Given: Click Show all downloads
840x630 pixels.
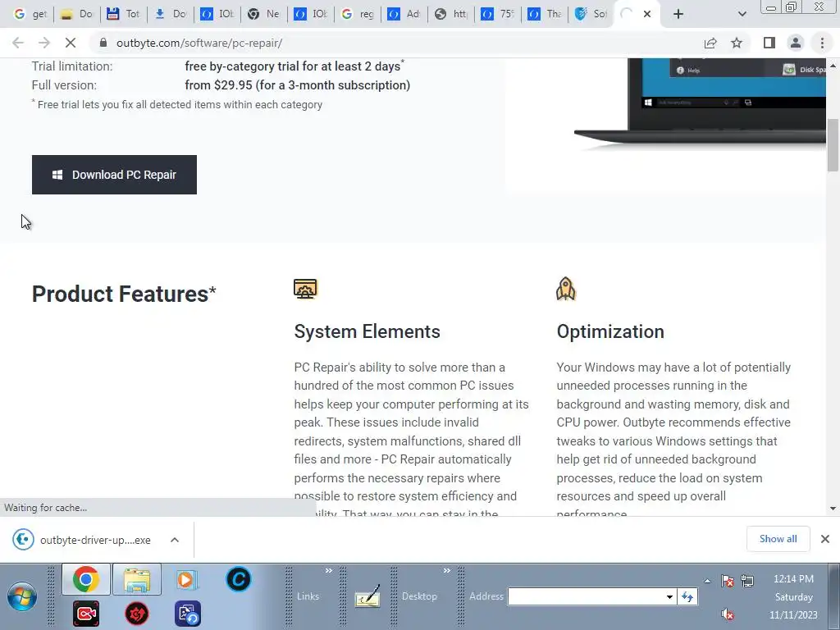Looking at the screenshot, I should [778, 539].
